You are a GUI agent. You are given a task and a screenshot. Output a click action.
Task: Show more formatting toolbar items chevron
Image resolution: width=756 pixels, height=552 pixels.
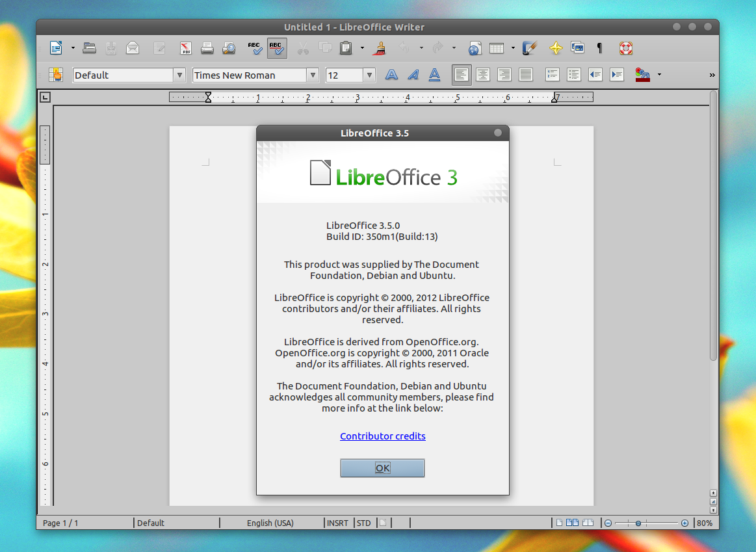(x=712, y=75)
